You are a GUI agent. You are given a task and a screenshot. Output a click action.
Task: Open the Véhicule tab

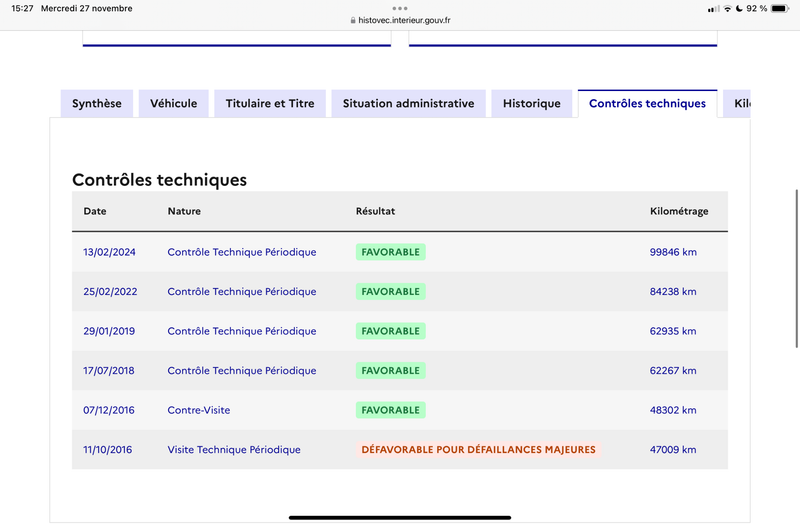pos(173,104)
